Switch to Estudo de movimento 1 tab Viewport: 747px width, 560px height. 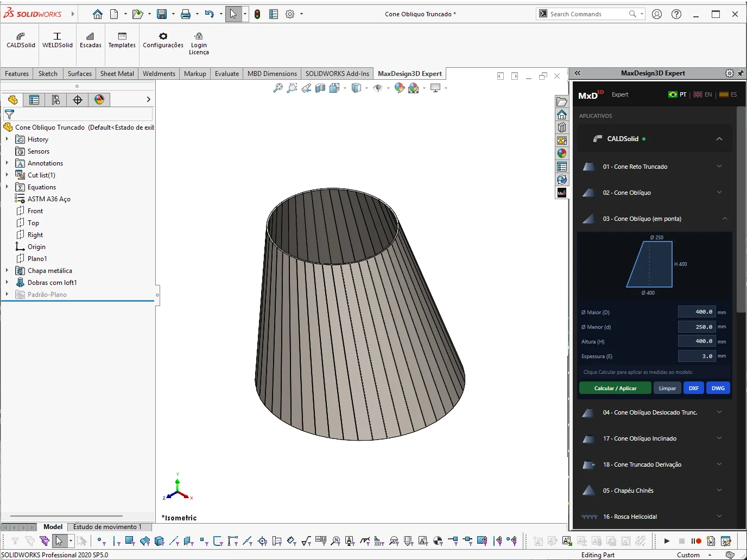107,527
